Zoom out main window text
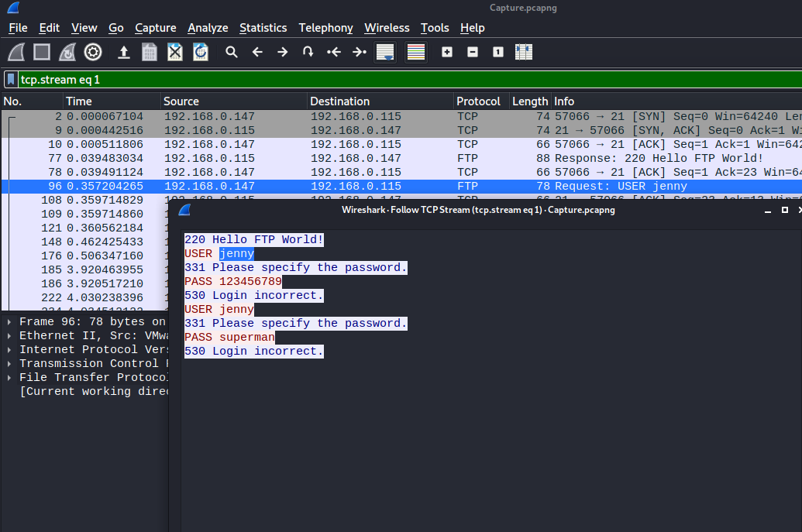The image size is (802, 532). pos(473,52)
